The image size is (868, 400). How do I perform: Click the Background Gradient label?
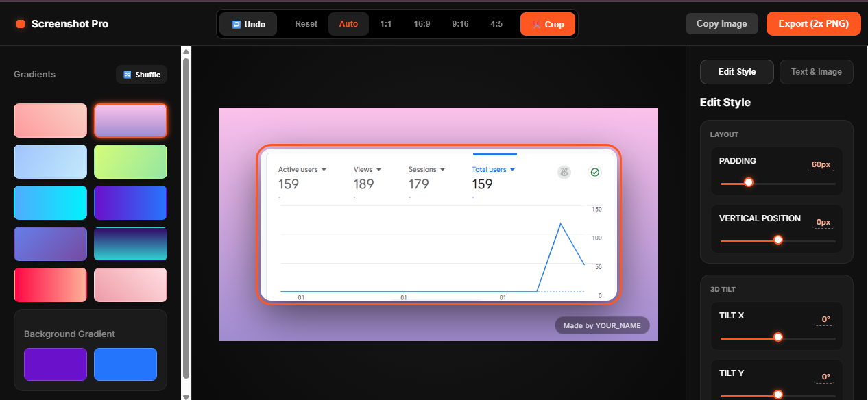point(69,334)
